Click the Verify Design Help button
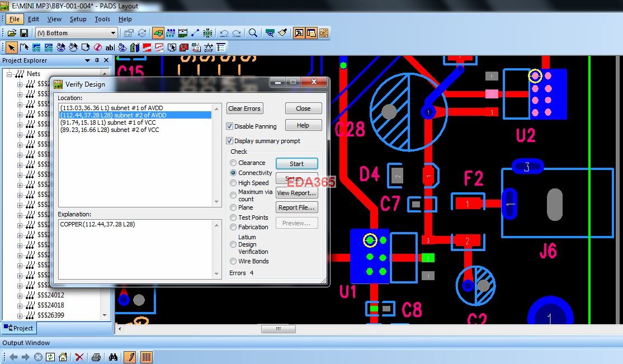Viewport: 623px width, 364px height. 303,125
